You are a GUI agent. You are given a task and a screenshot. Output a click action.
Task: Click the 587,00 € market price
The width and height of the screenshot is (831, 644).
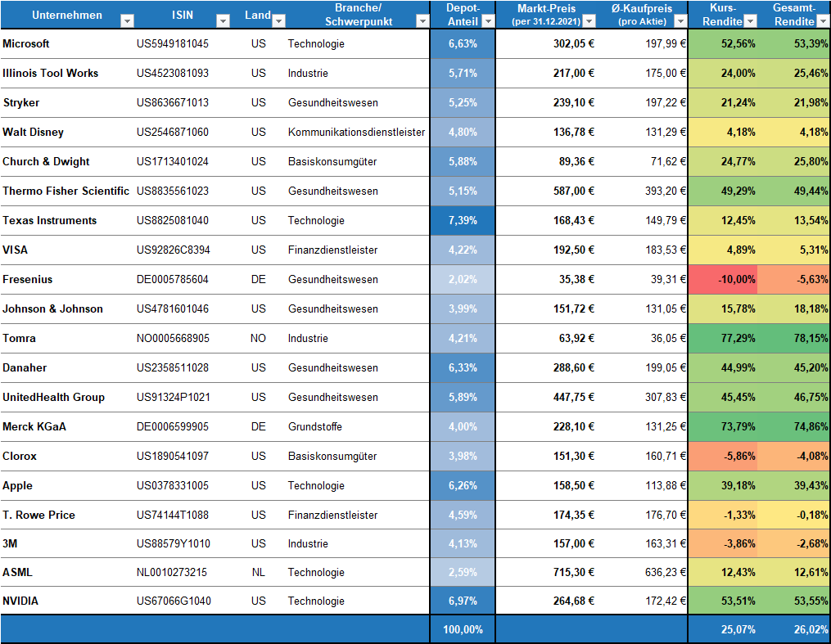[574, 191]
